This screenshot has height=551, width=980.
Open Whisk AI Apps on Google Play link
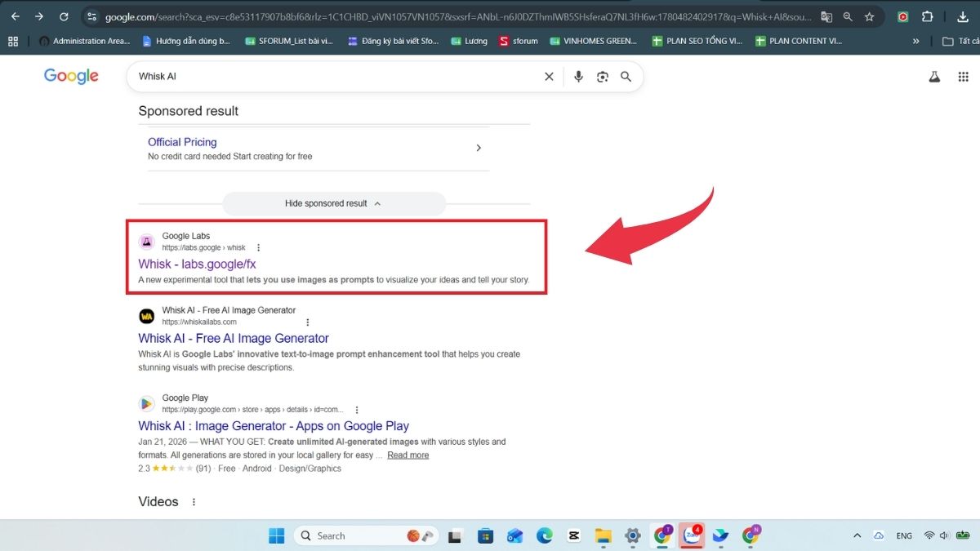coord(274,425)
